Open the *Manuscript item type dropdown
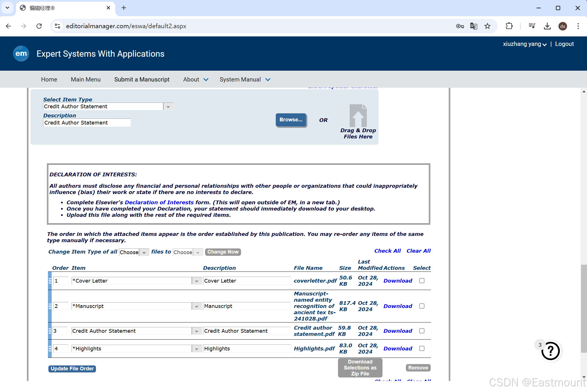The width and height of the screenshot is (587, 392). (x=197, y=306)
